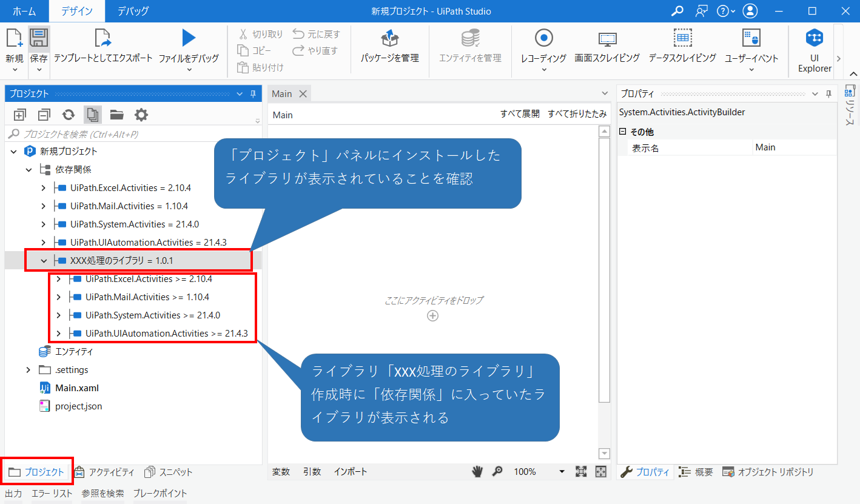Viewport: 860px width, 504px height.
Task: Open dropdown arrow under New (新規)
Action: click(14, 70)
